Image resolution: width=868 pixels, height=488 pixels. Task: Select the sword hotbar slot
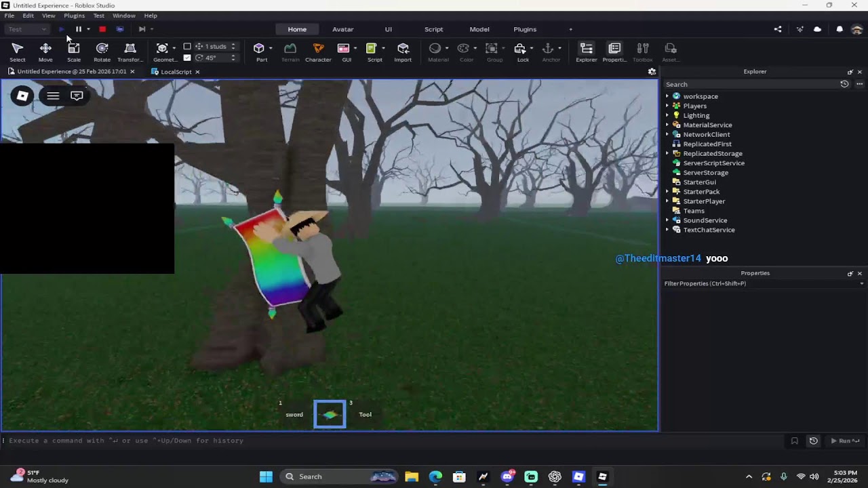coord(294,414)
